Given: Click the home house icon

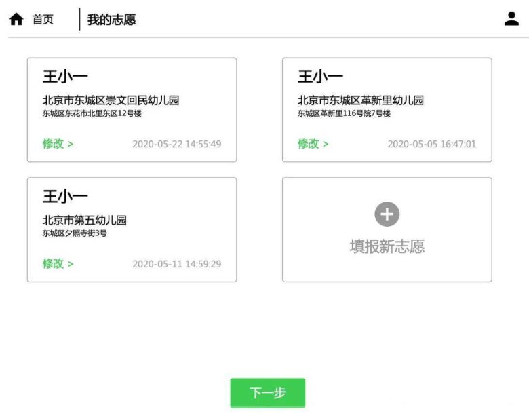Looking at the screenshot, I should (x=16, y=19).
